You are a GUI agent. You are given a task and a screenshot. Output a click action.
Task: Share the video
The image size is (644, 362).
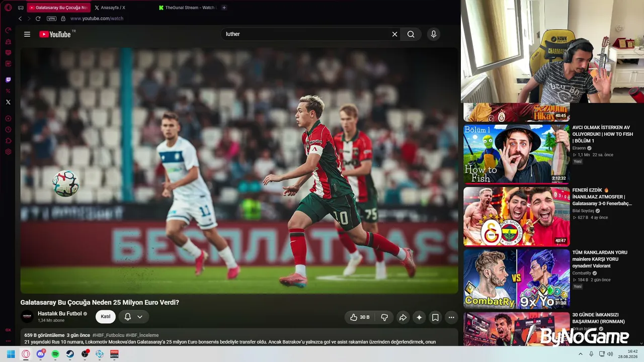[403, 317]
